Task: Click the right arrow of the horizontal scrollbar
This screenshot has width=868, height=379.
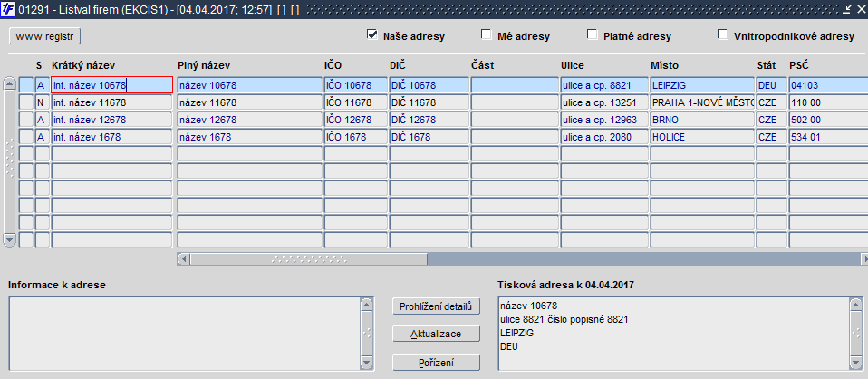Action: click(864, 258)
